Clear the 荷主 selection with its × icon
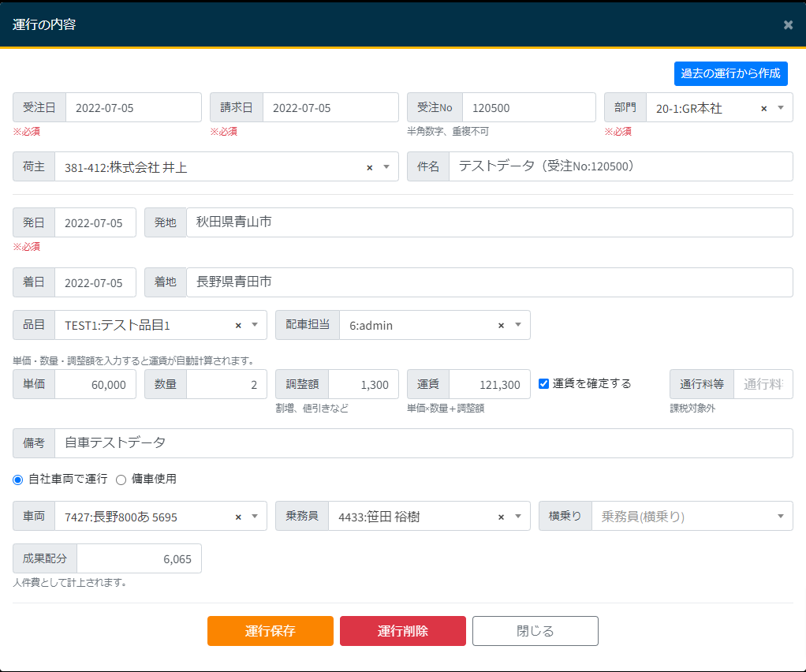Screen dimensions: 806x672 [369, 167]
